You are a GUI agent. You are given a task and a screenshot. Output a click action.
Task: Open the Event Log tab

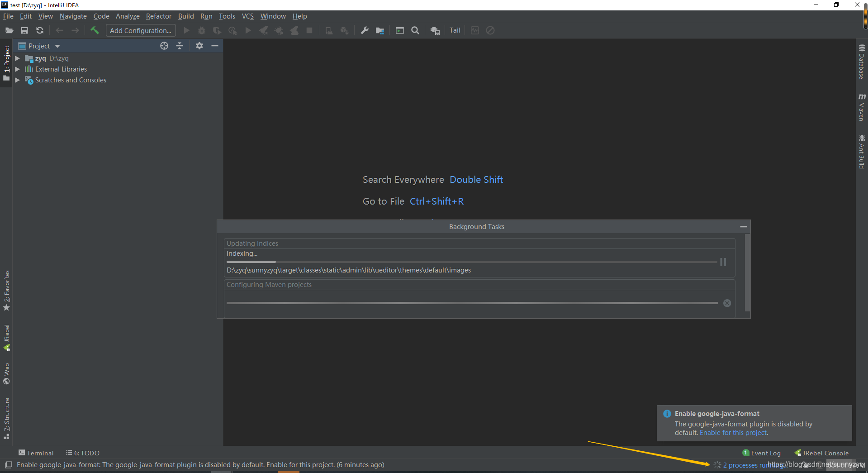pos(762,453)
